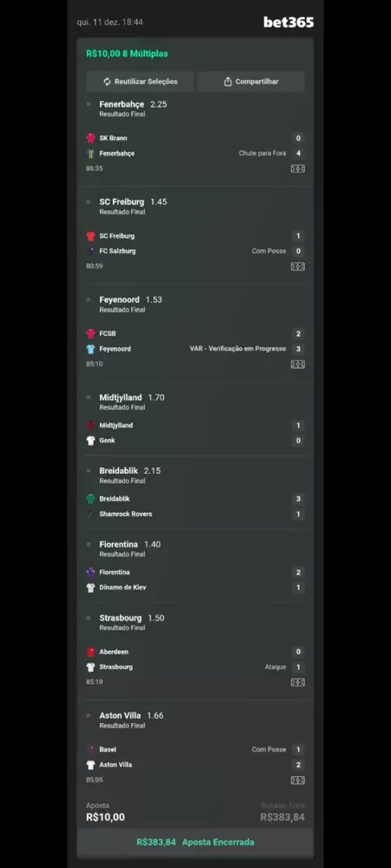Click Reutilizar Seleções button

click(140, 81)
